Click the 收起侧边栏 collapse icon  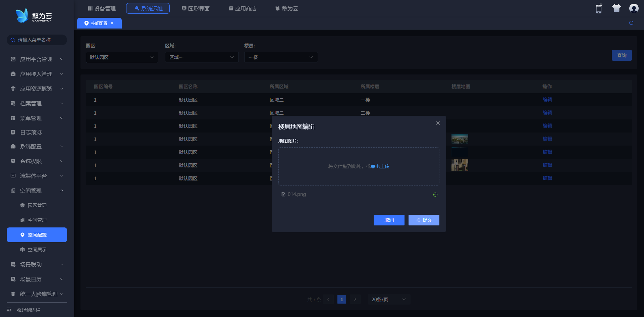[x=9, y=310]
